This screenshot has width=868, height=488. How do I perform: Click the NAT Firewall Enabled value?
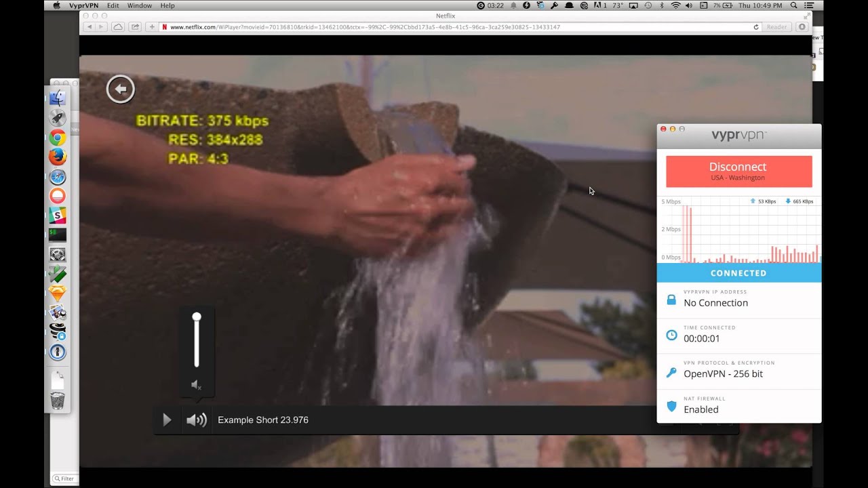click(x=701, y=409)
